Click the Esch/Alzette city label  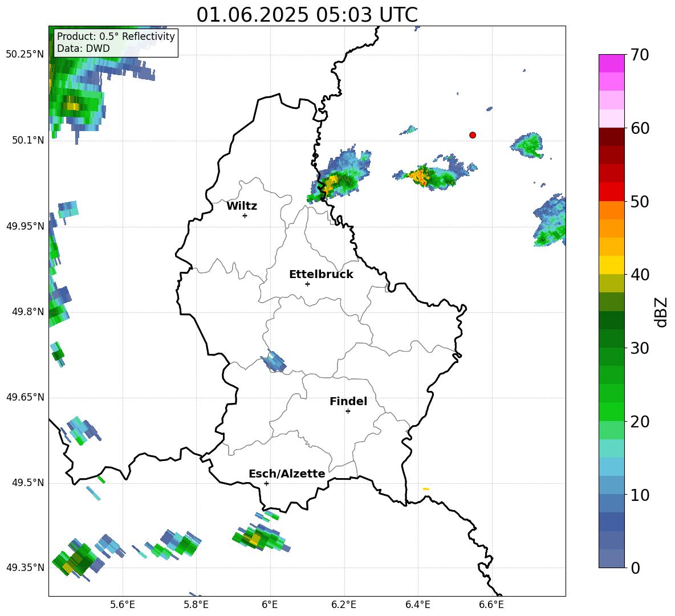(x=287, y=474)
